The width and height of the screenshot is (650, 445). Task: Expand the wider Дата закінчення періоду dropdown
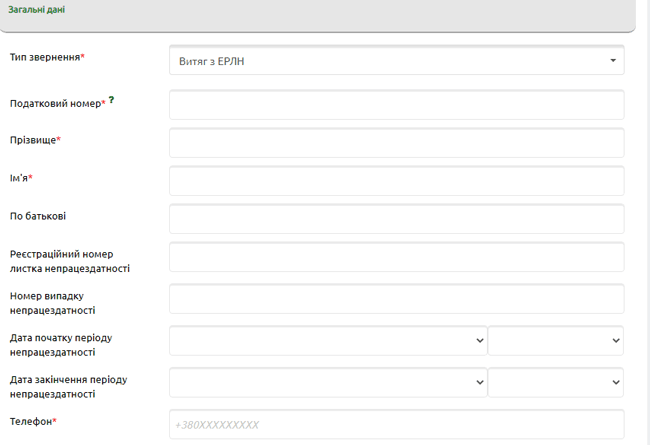point(328,382)
